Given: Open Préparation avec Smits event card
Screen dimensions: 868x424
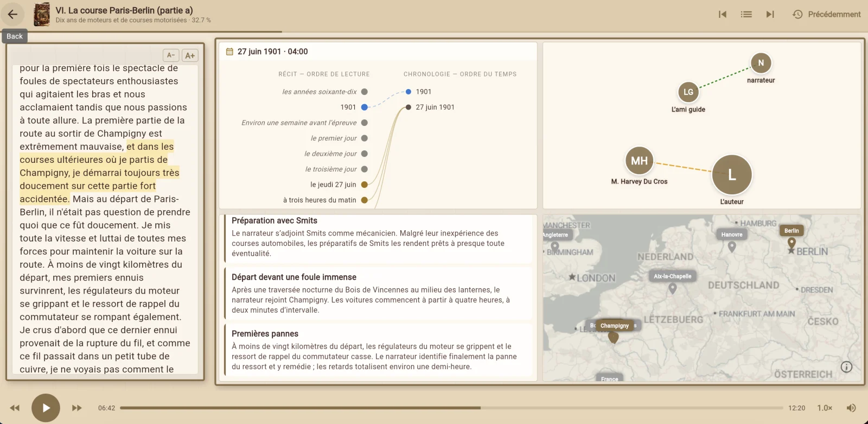Looking at the screenshot, I should point(378,238).
